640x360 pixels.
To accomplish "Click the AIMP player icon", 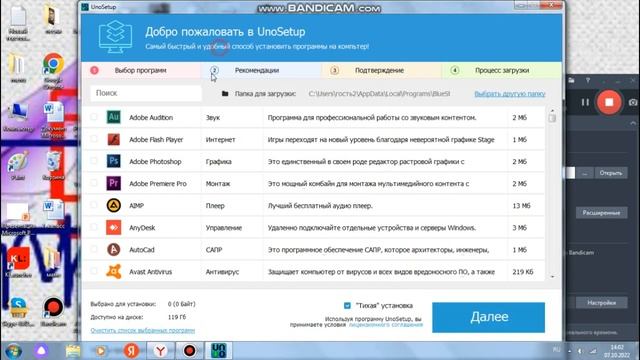I will (113, 205).
